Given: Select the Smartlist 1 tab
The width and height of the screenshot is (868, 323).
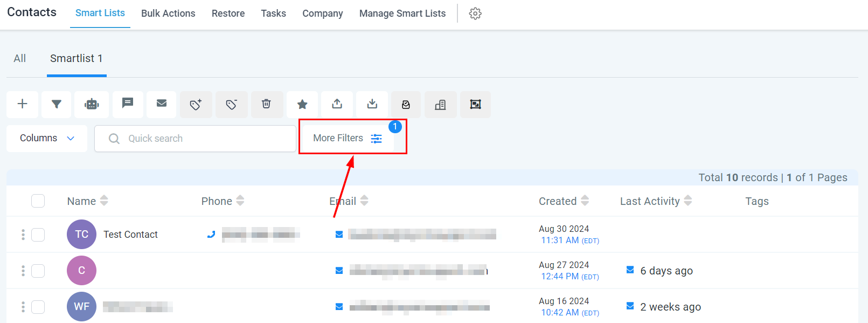Looking at the screenshot, I should click(77, 58).
